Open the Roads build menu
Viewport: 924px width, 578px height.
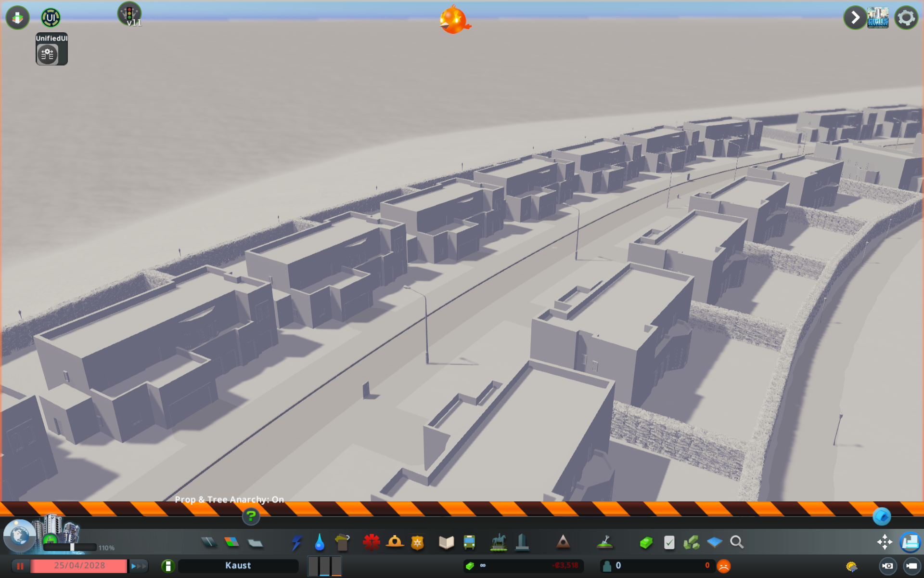coord(209,543)
